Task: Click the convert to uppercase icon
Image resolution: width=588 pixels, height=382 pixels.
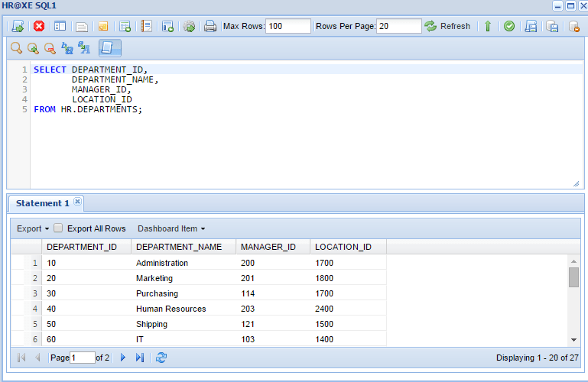Action: [x=84, y=48]
